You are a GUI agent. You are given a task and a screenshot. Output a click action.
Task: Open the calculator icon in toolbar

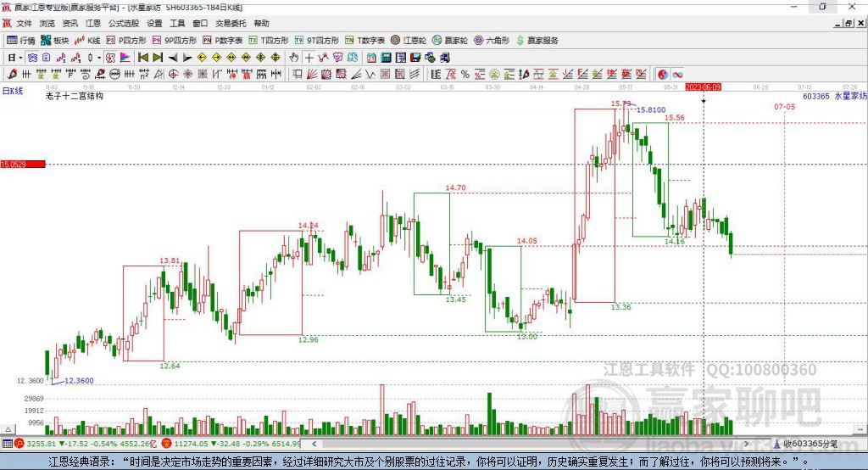[x=386, y=58]
